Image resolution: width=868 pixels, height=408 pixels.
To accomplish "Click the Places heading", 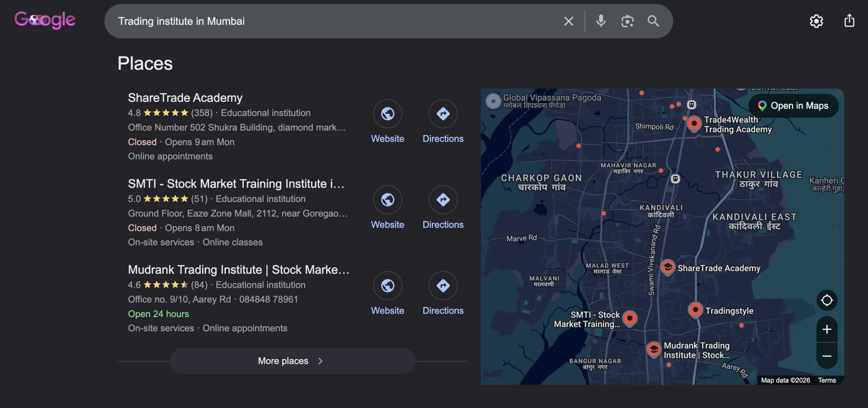I will [x=145, y=63].
